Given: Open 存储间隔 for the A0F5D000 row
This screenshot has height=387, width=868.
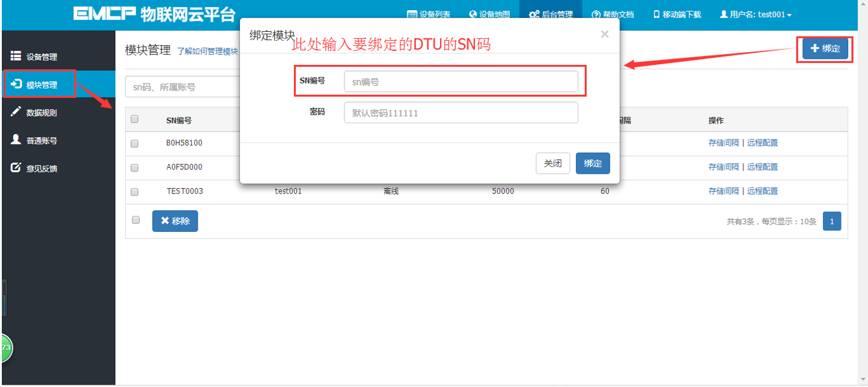Looking at the screenshot, I should tap(724, 167).
